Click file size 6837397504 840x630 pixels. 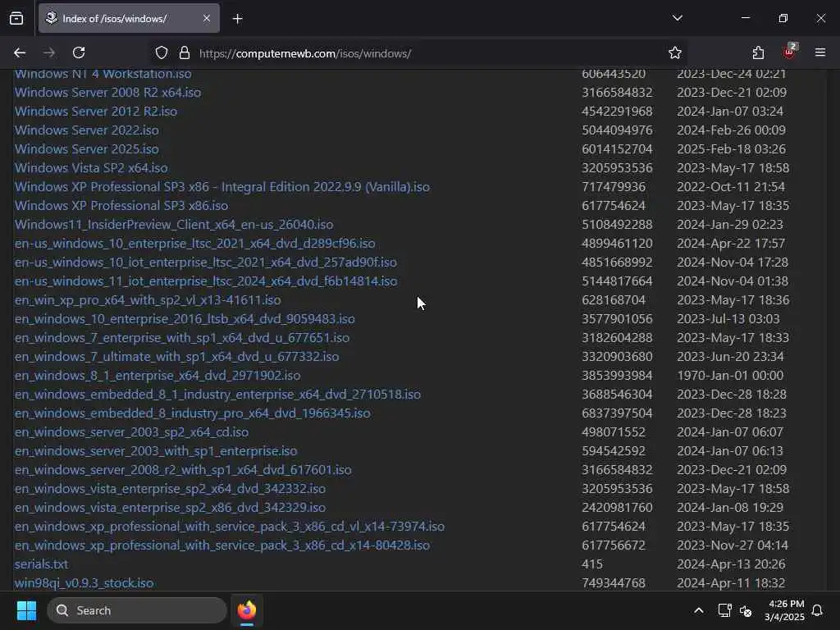617,413
